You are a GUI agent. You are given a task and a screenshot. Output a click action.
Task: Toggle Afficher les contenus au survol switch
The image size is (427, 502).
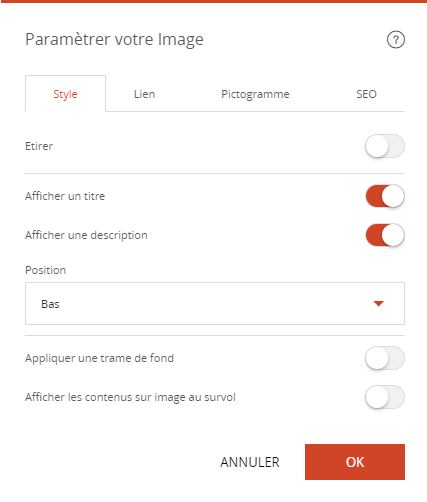[x=385, y=397]
